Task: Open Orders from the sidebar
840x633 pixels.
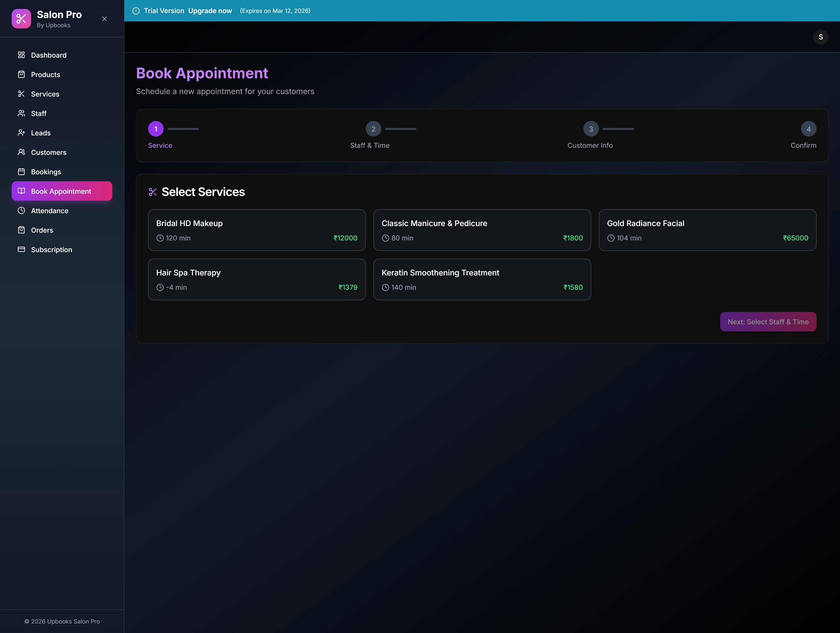Action: [x=42, y=230]
